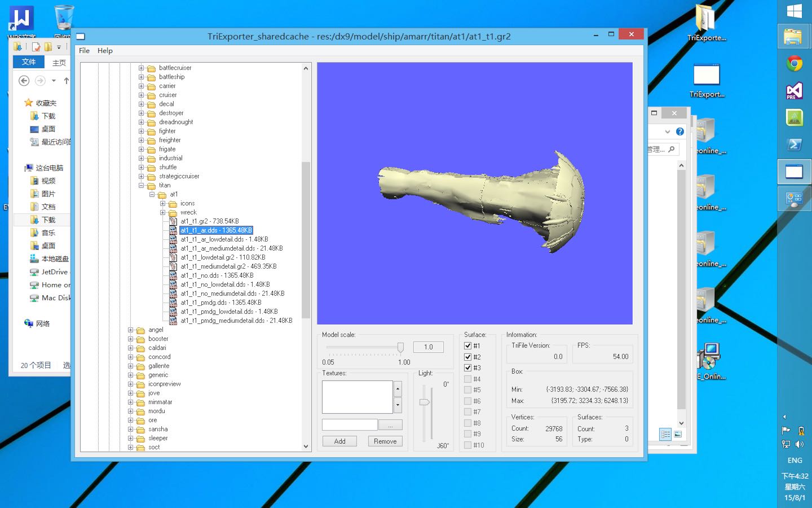Expand the angel folder node

(x=131, y=330)
